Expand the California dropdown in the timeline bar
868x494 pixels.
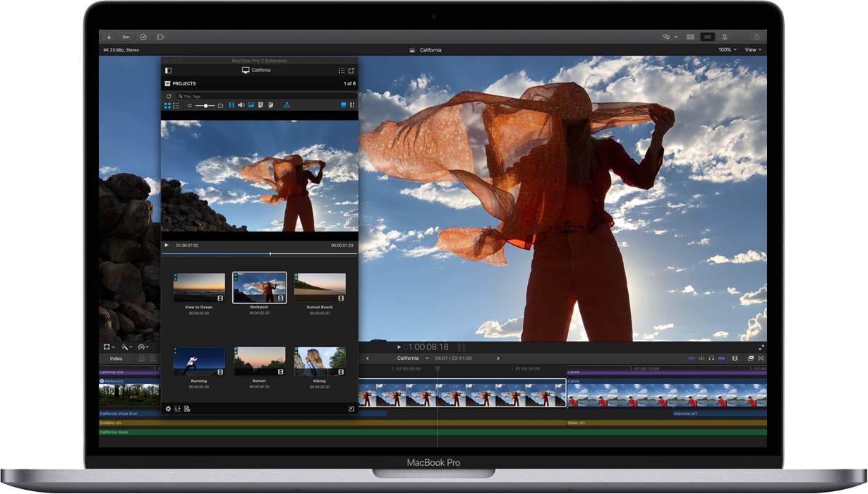coord(426,358)
